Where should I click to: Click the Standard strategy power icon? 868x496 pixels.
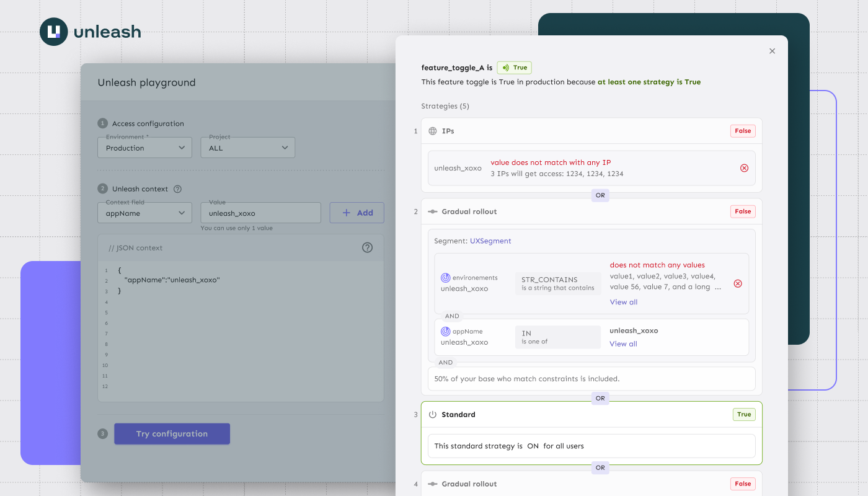433,415
